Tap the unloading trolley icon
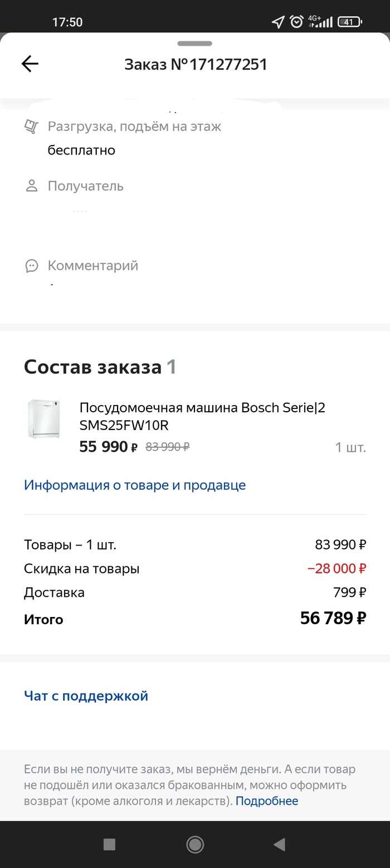 tap(31, 127)
